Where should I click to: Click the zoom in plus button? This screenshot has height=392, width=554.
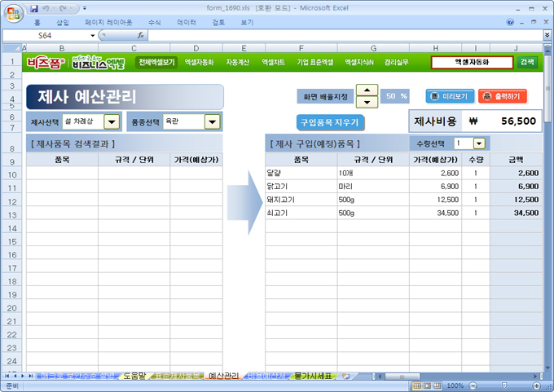pos(536,385)
